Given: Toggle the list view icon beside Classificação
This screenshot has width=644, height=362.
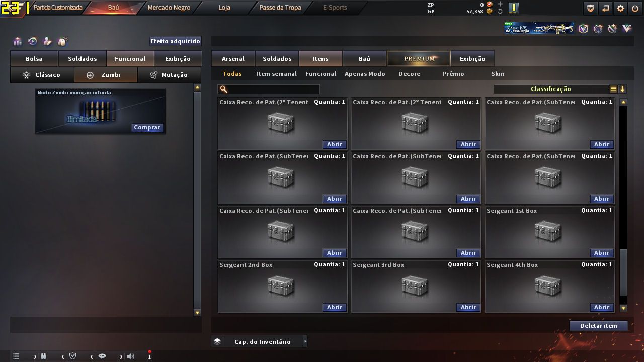Looking at the screenshot, I should pyautogui.click(x=613, y=89).
